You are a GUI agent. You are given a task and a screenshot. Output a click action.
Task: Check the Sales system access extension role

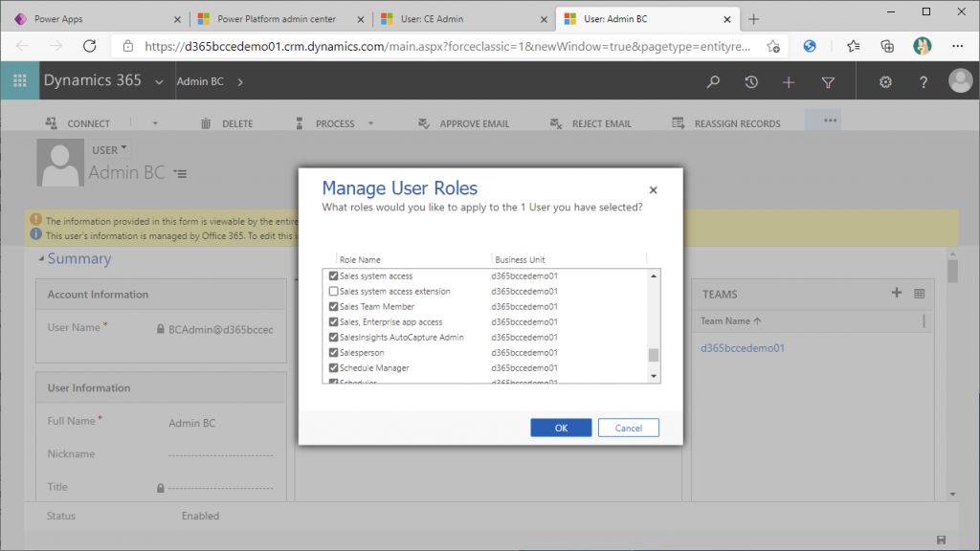(x=333, y=291)
